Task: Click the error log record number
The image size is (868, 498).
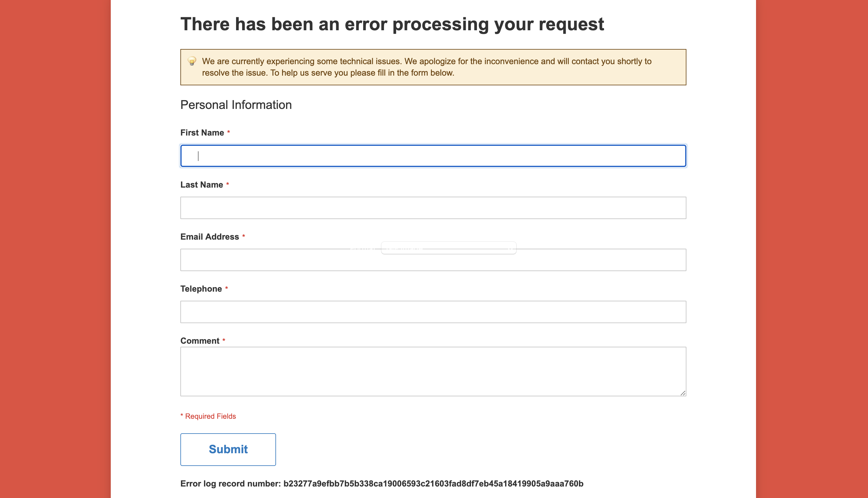Action: coord(433,484)
